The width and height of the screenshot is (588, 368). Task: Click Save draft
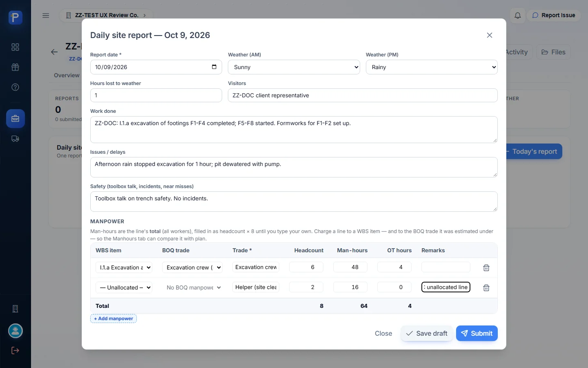click(427, 333)
